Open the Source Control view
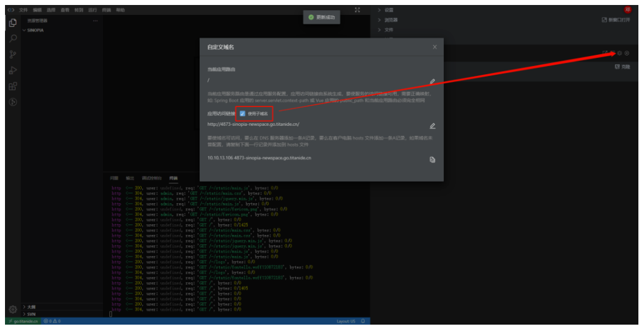 pyautogui.click(x=12, y=54)
